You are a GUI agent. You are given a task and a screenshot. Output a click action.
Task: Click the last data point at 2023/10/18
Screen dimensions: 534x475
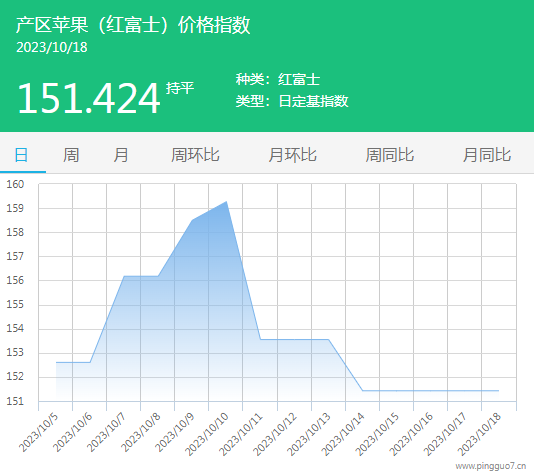coord(499,391)
